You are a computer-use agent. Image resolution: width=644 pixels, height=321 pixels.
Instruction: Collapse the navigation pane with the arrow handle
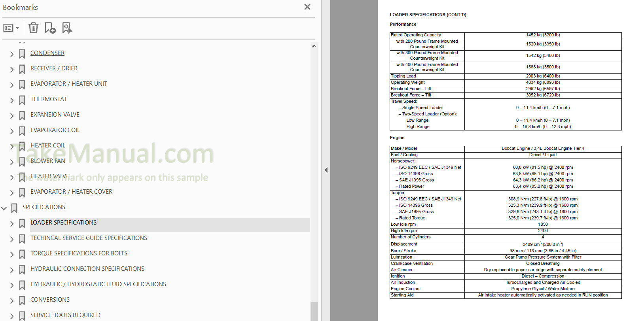(x=326, y=170)
